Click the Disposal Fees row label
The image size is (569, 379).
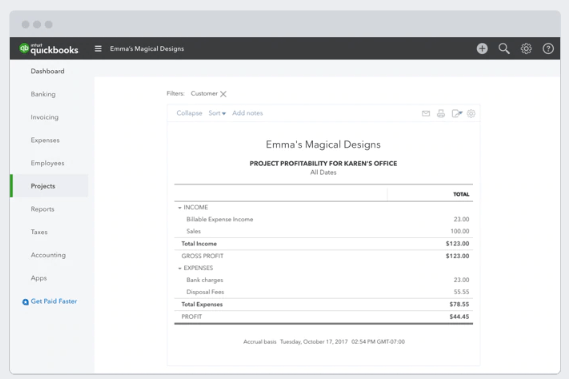[205, 292]
